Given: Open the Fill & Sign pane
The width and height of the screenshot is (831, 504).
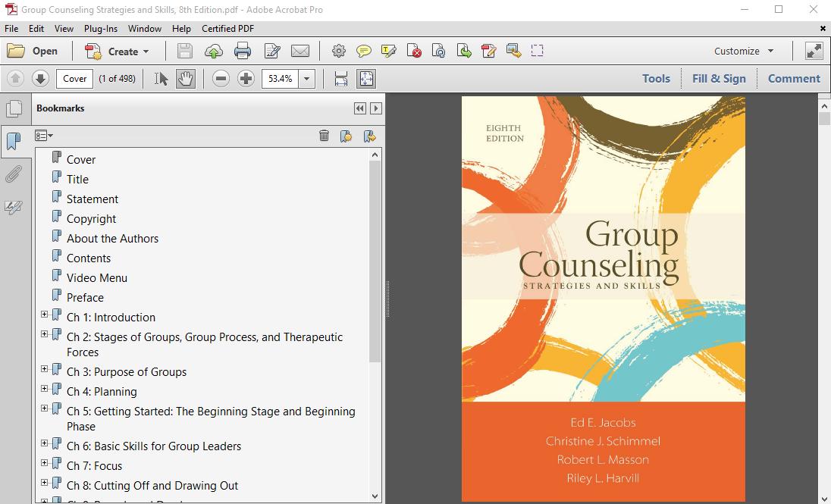Looking at the screenshot, I should (x=719, y=79).
